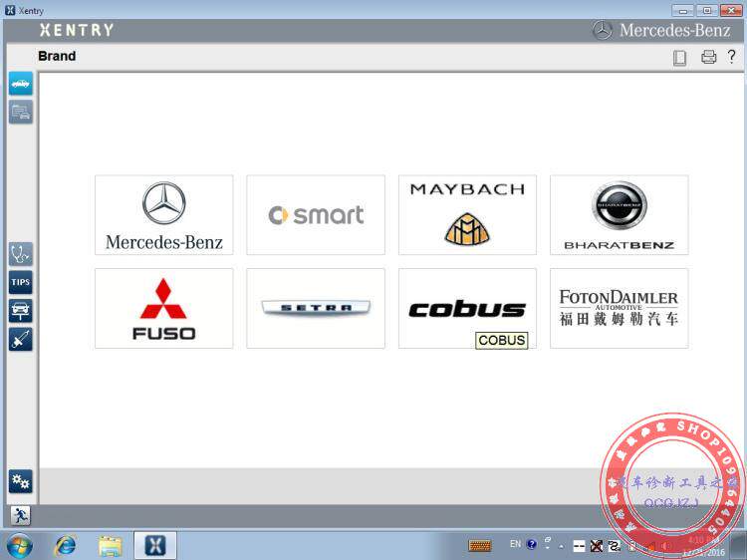Click the crossed-out network tray icon
This screenshot has width=747, height=560.
596,546
